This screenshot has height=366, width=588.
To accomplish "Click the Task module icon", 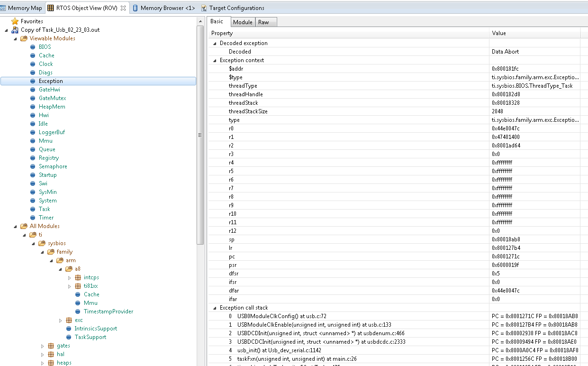I will click(x=33, y=209).
